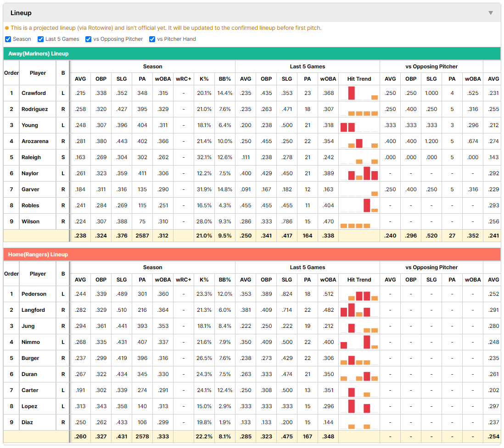Sort Rangers table by K% column
The height and width of the screenshot is (448, 504).
pyautogui.click(x=204, y=280)
